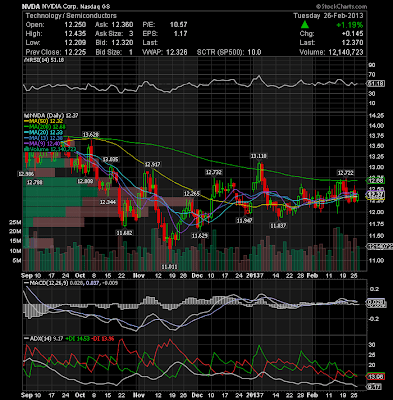Click the VWAP value 12.326
Viewport: 393px width, 400px height.
tap(176, 52)
